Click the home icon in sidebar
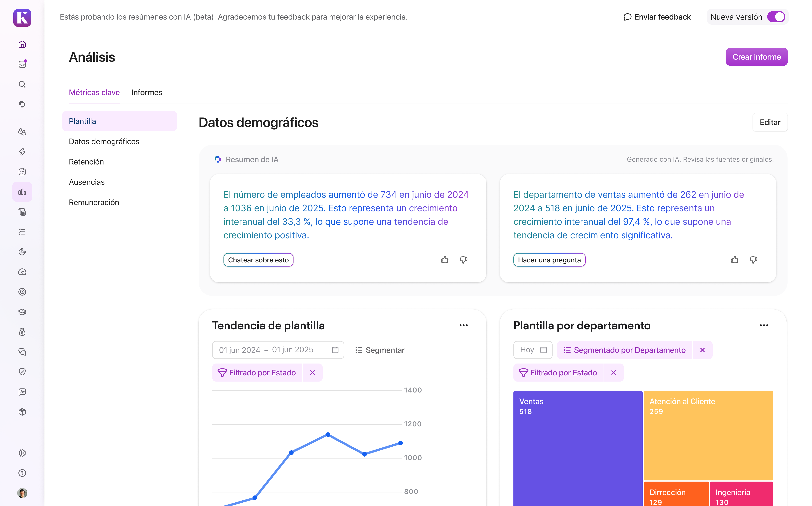812x506 pixels. click(22, 44)
